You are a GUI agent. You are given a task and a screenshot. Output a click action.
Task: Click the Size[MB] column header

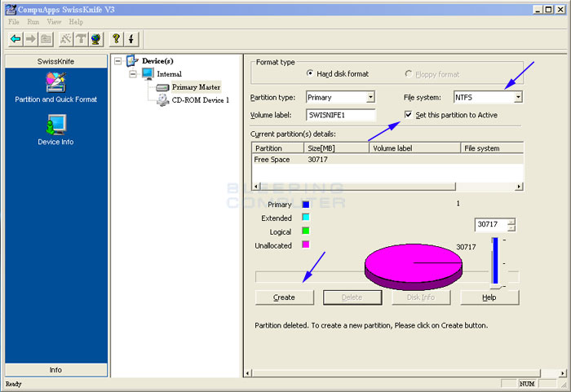336,148
